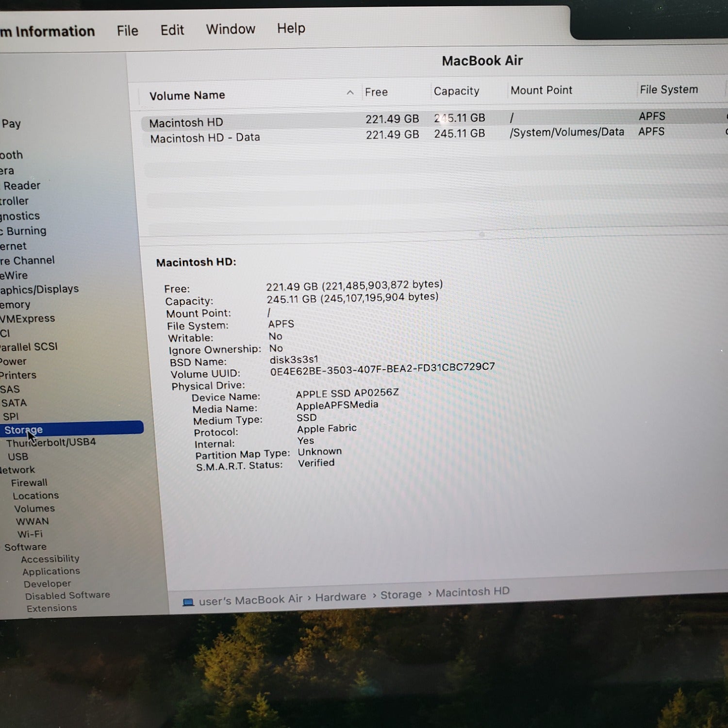Click the Macintosh HD: details heading
The image size is (728, 728).
196,263
